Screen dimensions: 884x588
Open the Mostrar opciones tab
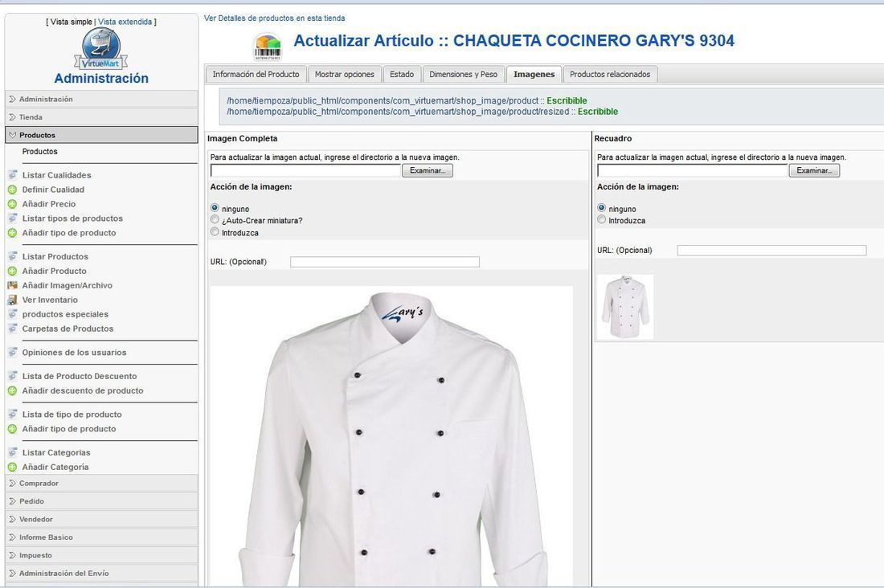345,75
